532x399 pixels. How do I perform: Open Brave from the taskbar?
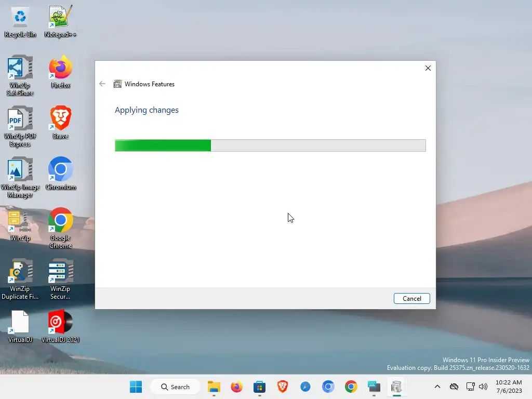(x=282, y=387)
